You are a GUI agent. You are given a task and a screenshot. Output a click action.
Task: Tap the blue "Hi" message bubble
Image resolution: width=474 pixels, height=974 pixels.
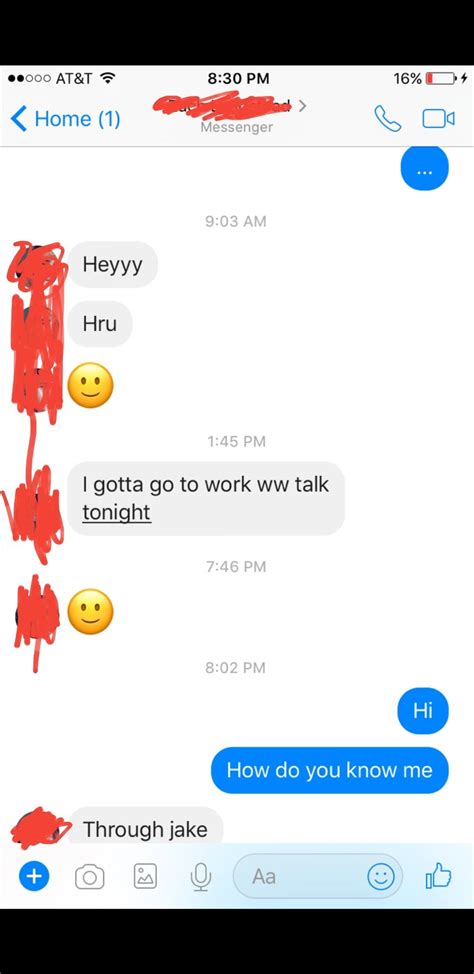click(422, 711)
